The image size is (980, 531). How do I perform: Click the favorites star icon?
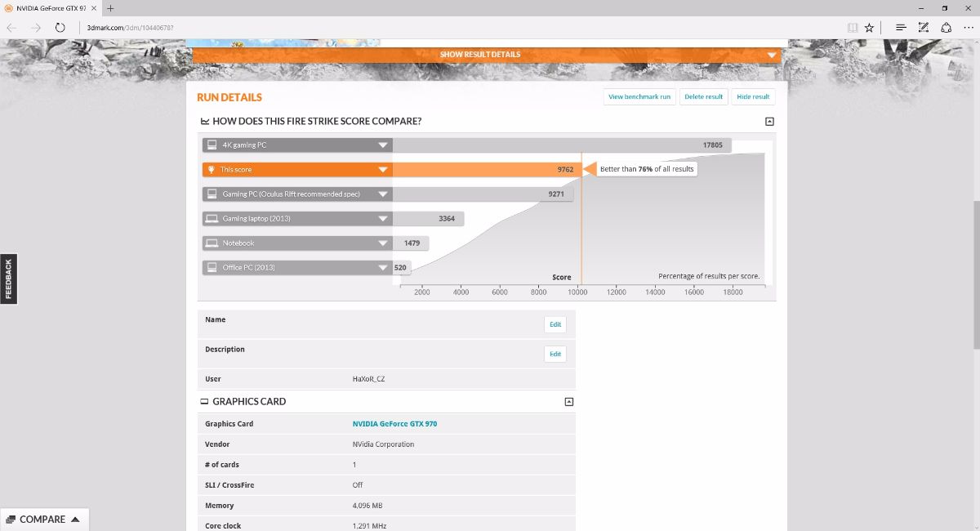(x=869, y=28)
